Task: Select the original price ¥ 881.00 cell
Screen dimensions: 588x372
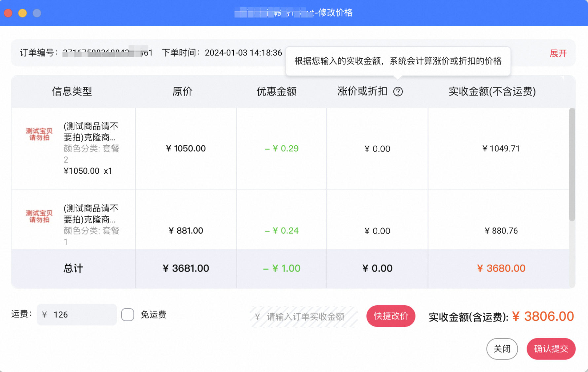Action: click(x=186, y=231)
